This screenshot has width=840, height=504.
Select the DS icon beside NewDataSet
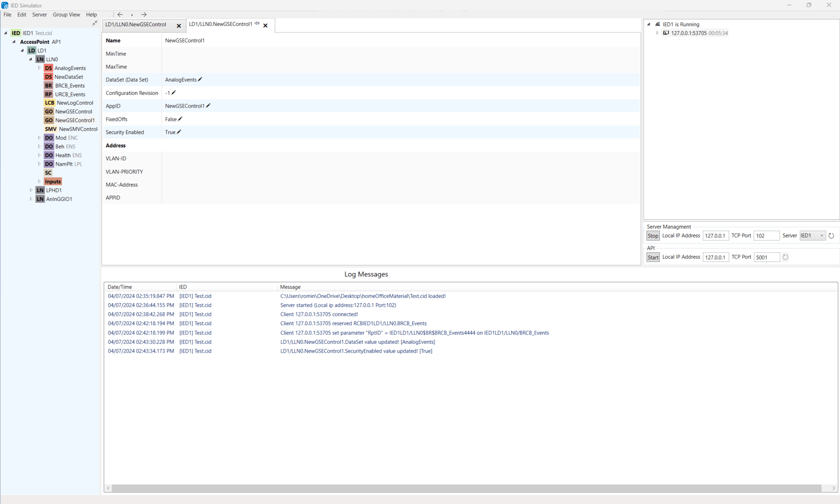point(49,77)
